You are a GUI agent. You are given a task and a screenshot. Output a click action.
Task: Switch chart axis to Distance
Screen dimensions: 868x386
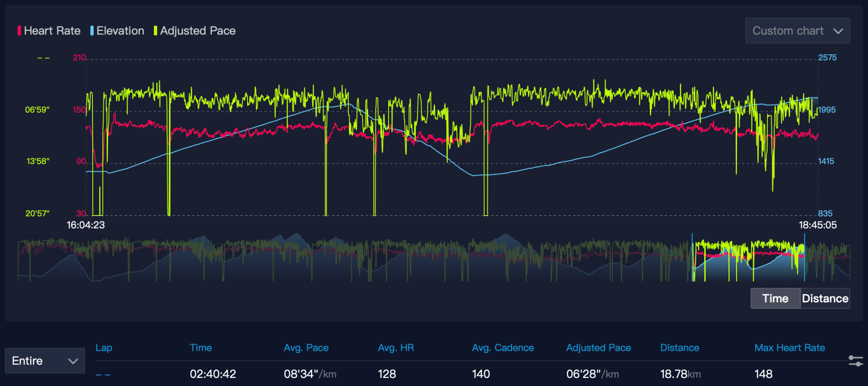(x=825, y=298)
